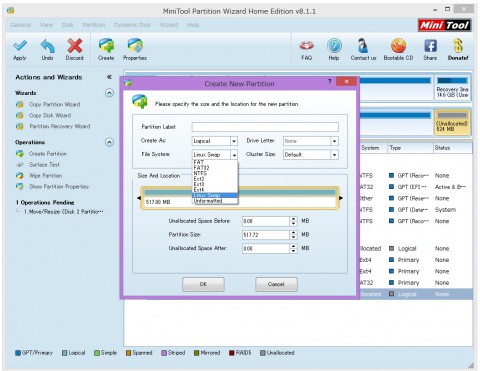Open the Disk menu
The height and width of the screenshot is (371, 480).
[x=67, y=25]
